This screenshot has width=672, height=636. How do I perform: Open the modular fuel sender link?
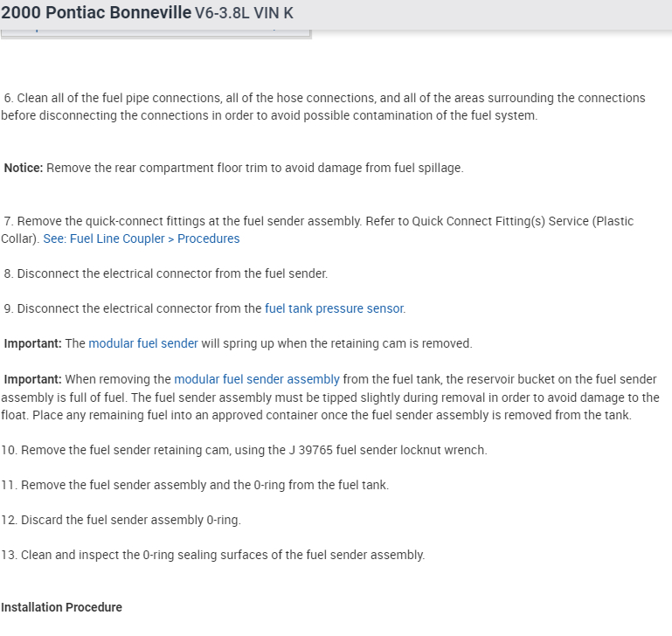[x=143, y=343]
